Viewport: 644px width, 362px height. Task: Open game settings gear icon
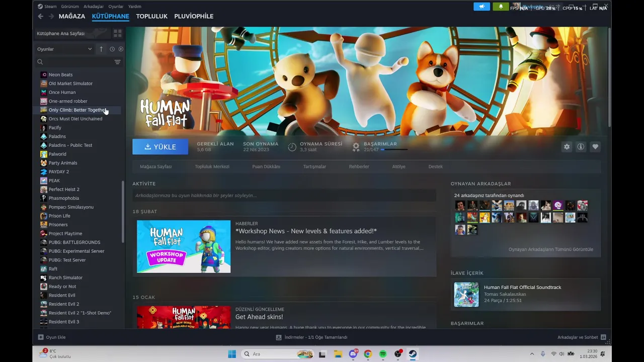pos(567,147)
